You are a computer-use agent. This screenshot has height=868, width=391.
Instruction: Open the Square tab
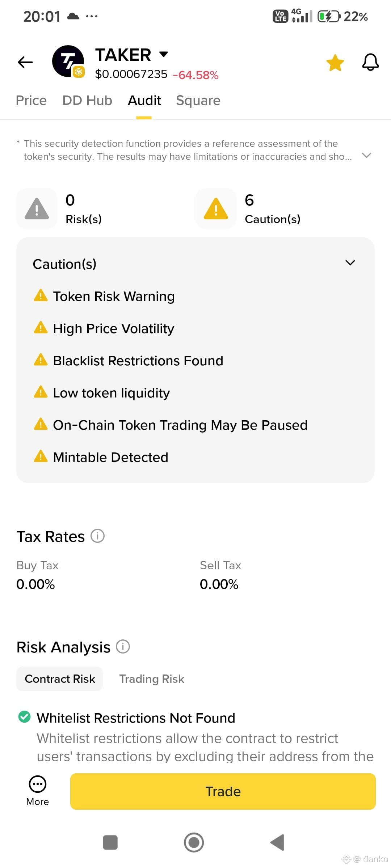tap(198, 100)
